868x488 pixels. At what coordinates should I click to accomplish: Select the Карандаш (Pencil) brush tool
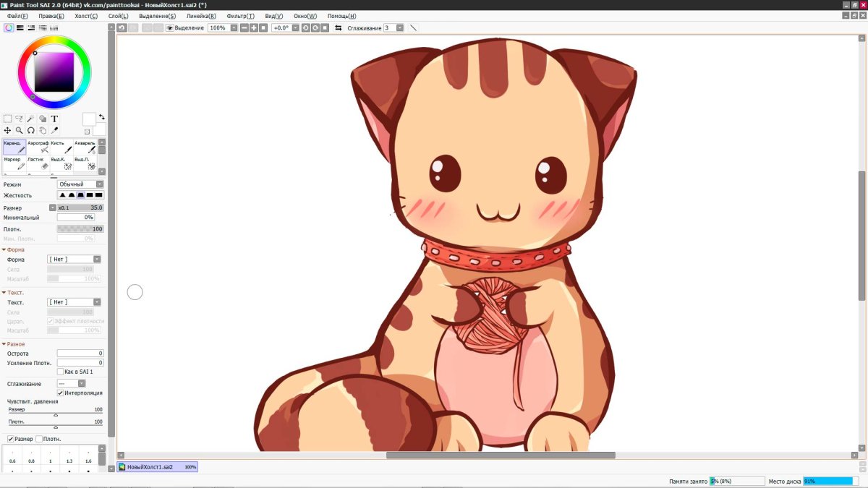tap(14, 147)
